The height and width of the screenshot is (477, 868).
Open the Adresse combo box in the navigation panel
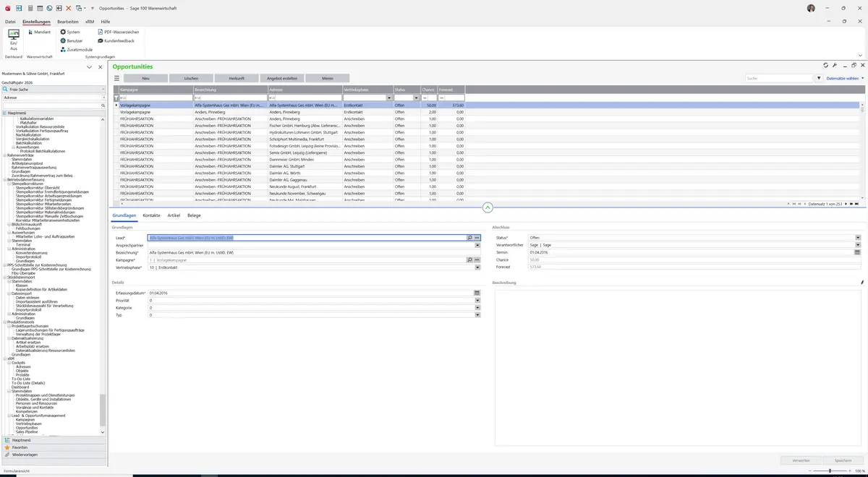pyautogui.click(x=54, y=98)
